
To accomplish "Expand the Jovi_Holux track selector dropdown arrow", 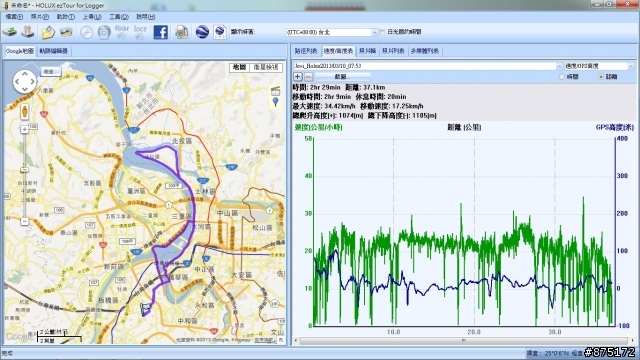I will (x=559, y=66).
